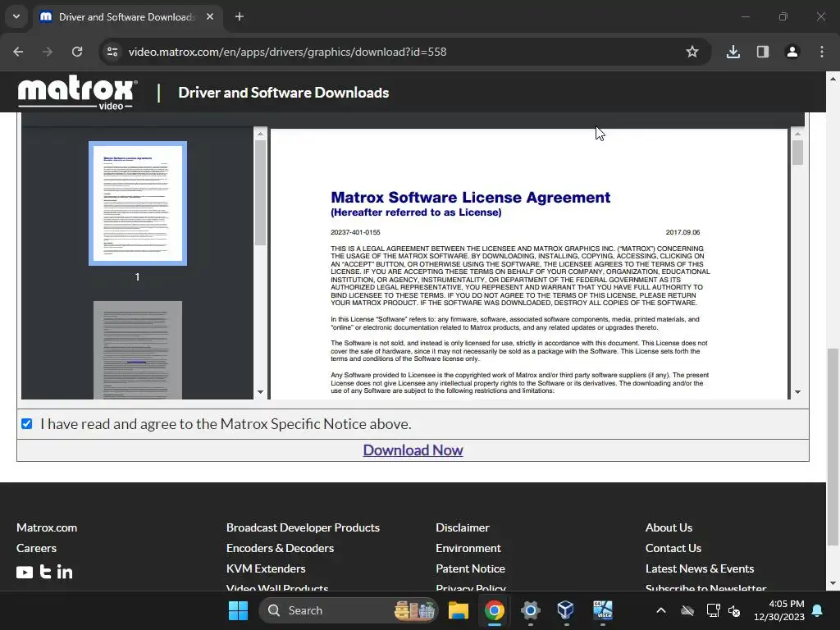Show hidden system tray icons
This screenshot has height=630, width=840.
[661, 610]
